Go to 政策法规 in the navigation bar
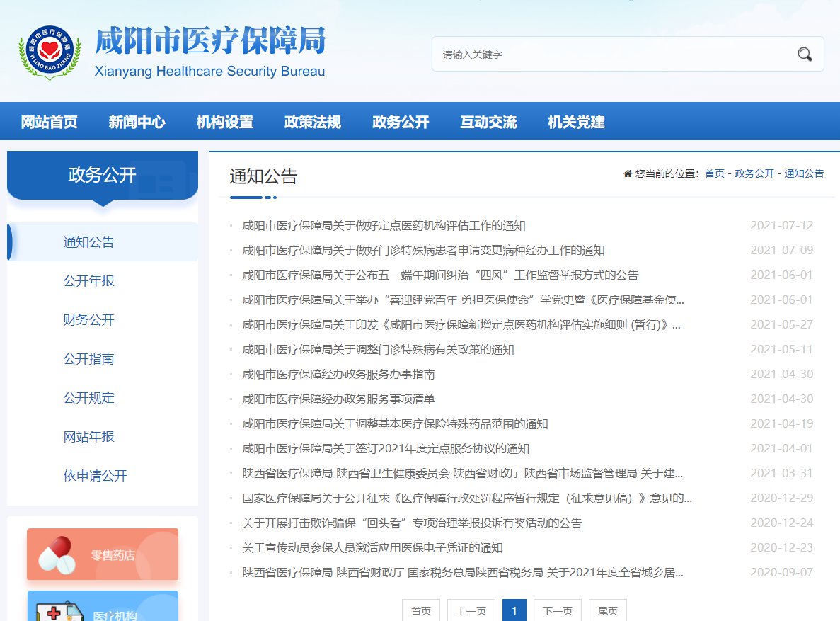Image resolution: width=840 pixels, height=621 pixels. coord(312,122)
